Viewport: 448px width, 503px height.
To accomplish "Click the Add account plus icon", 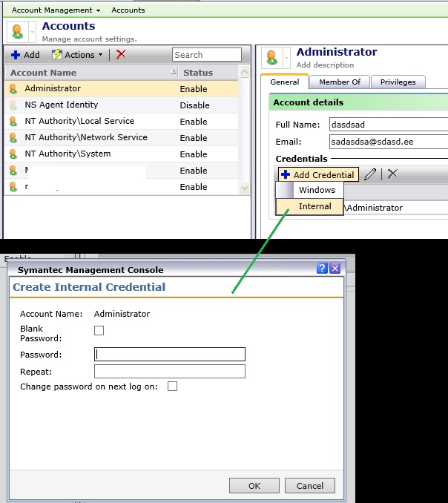I will tap(15, 55).
